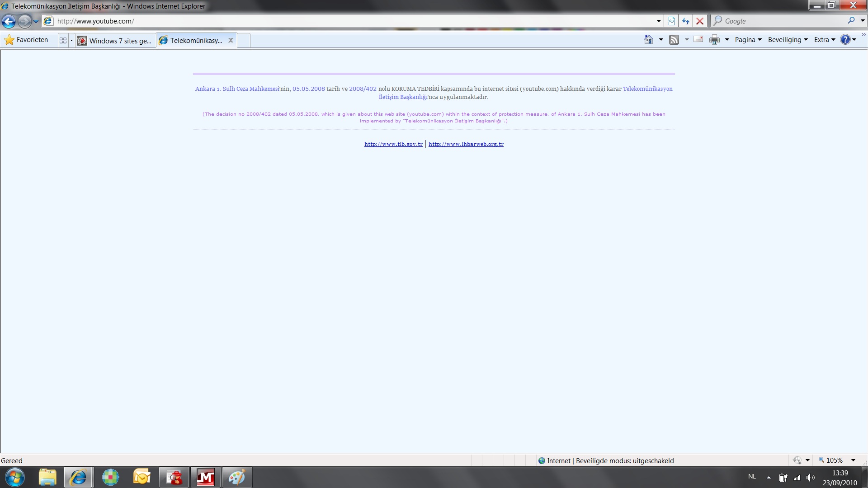Click the Read Mail icon
This screenshot has width=868, height=488.
(698, 39)
